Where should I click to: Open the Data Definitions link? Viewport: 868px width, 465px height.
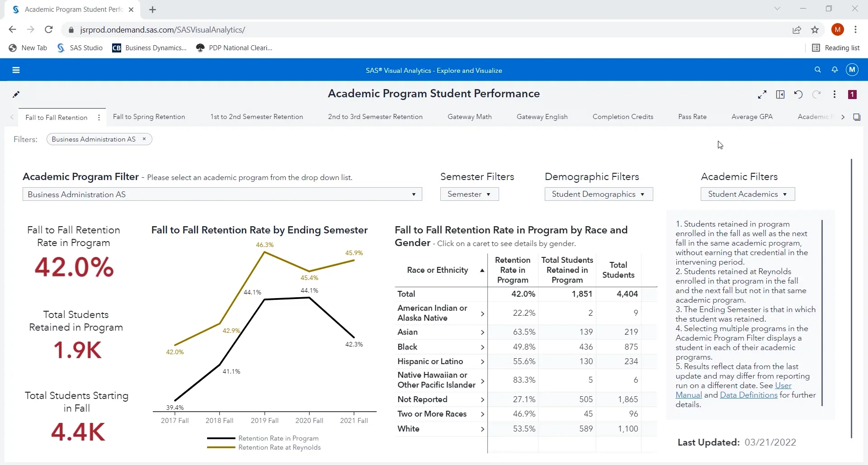[749, 395]
